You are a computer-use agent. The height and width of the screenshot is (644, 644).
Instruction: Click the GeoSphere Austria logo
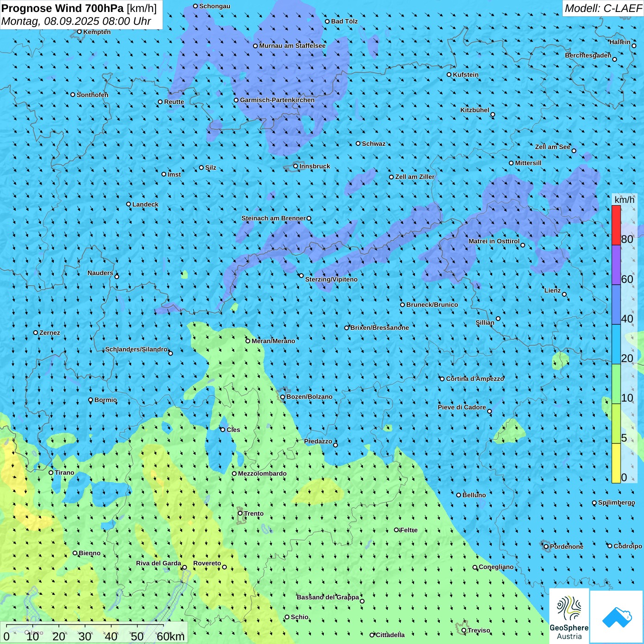(x=569, y=616)
